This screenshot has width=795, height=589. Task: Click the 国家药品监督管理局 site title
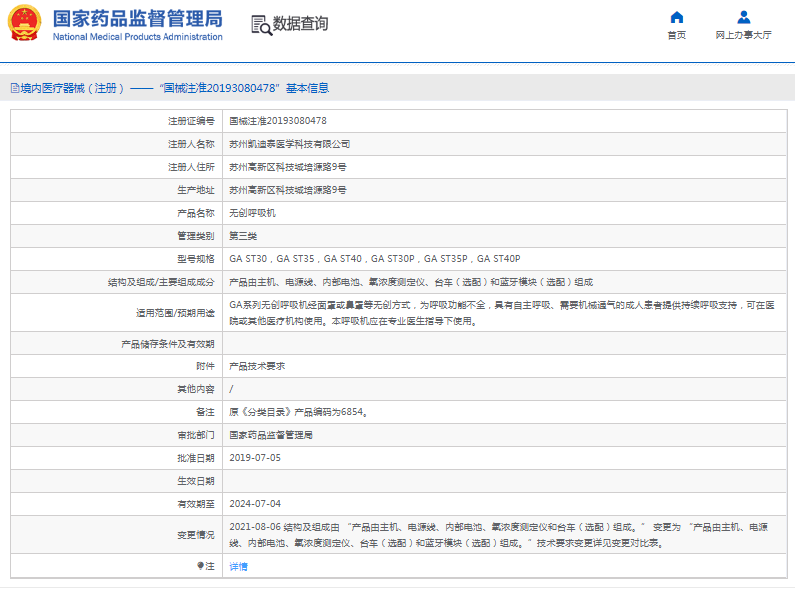137,19
